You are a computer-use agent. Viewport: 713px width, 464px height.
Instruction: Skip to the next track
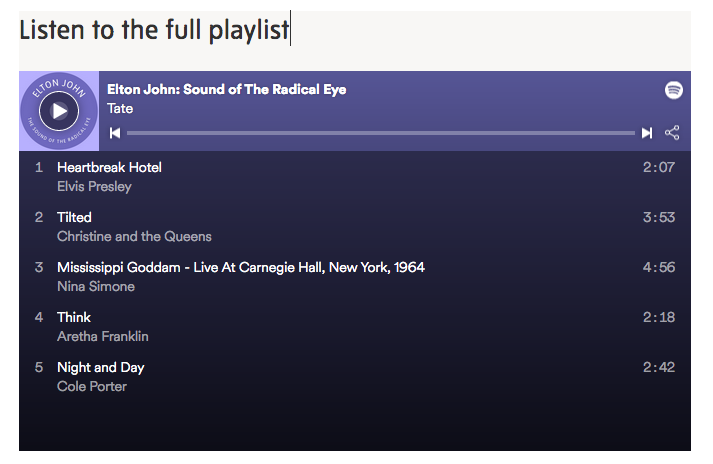[647, 133]
